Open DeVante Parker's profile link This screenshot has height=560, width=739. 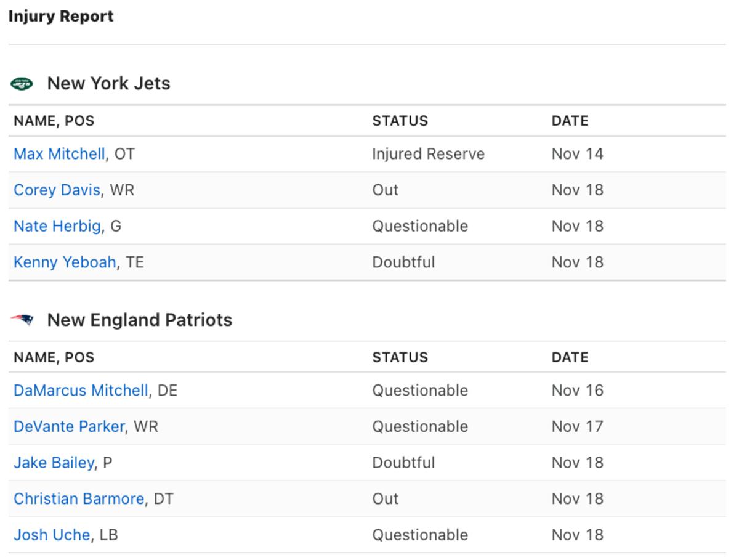pyautogui.click(x=69, y=427)
